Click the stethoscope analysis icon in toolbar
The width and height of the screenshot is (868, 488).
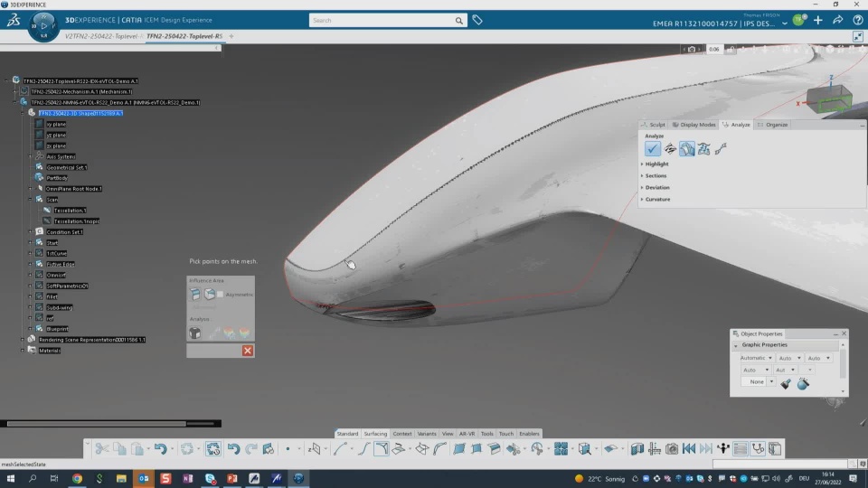tap(758, 449)
